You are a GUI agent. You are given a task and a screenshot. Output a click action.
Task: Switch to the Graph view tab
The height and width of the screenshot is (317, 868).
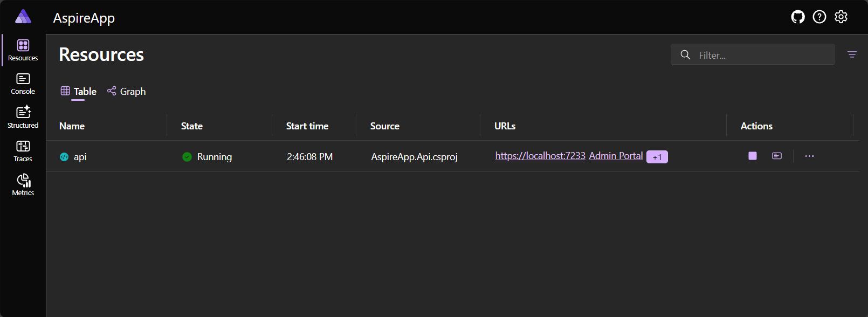[127, 92]
